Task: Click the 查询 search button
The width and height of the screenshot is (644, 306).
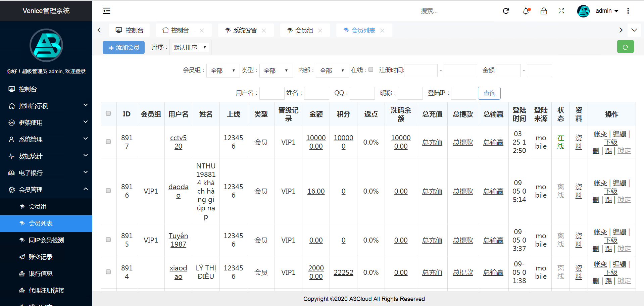Action: click(489, 93)
